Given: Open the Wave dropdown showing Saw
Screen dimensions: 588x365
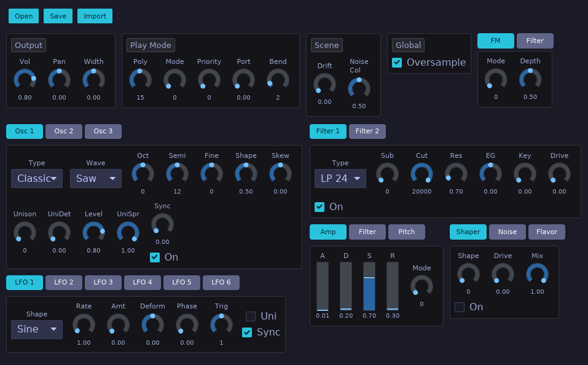Looking at the screenshot, I should tap(96, 179).
